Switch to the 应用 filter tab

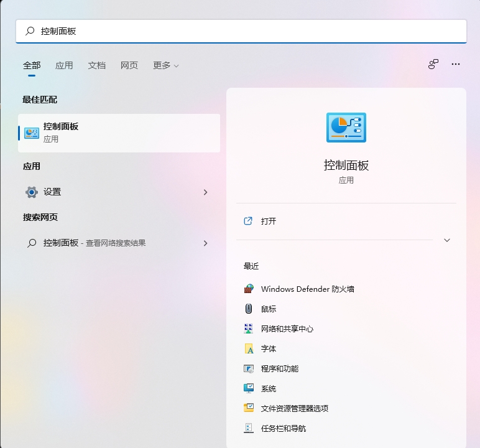64,65
